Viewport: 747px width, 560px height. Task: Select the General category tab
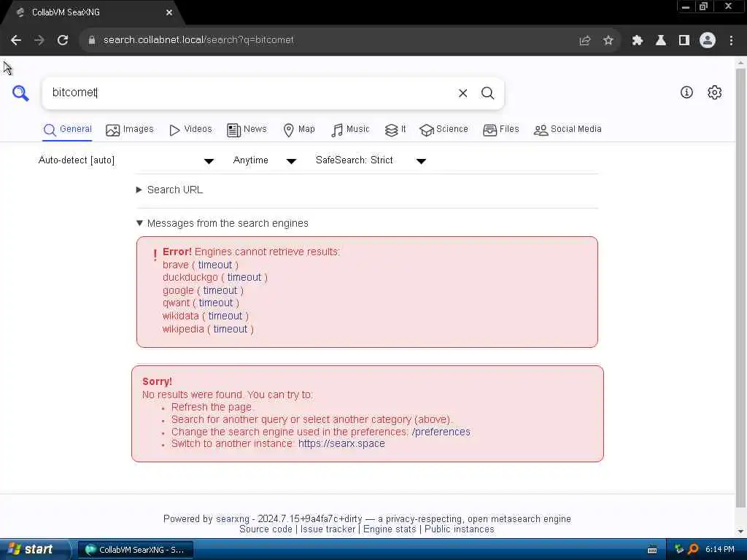(68, 130)
